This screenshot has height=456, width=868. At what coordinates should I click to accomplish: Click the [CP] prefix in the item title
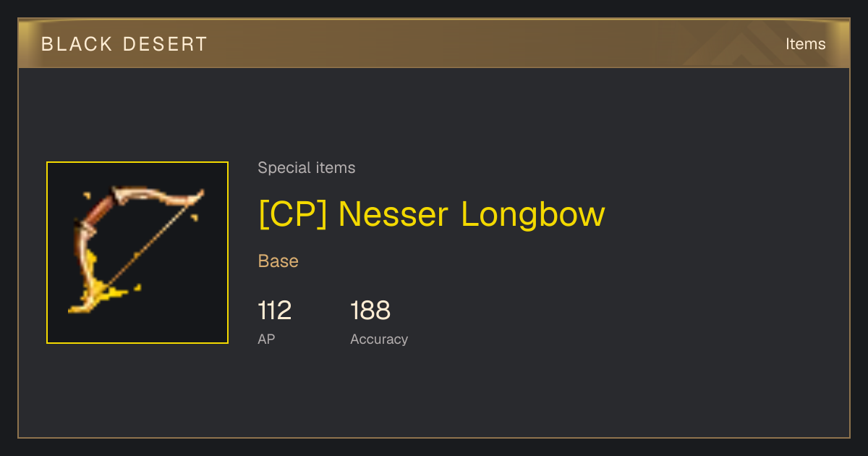293,214
